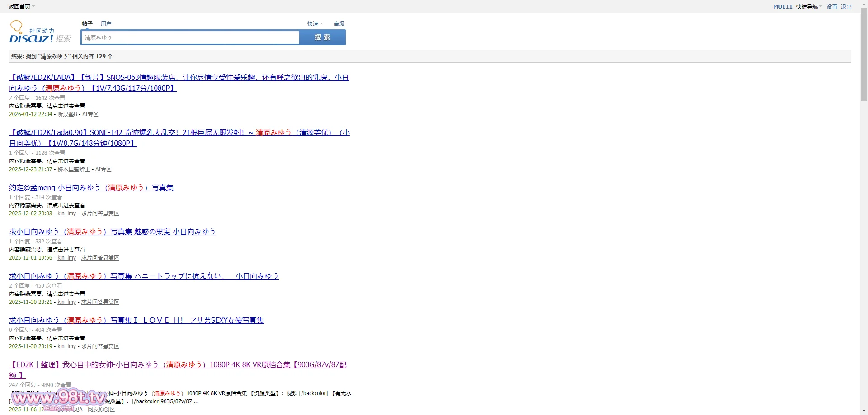Go to AI专区 from the 2026-01-12 post

click(90, 114)
